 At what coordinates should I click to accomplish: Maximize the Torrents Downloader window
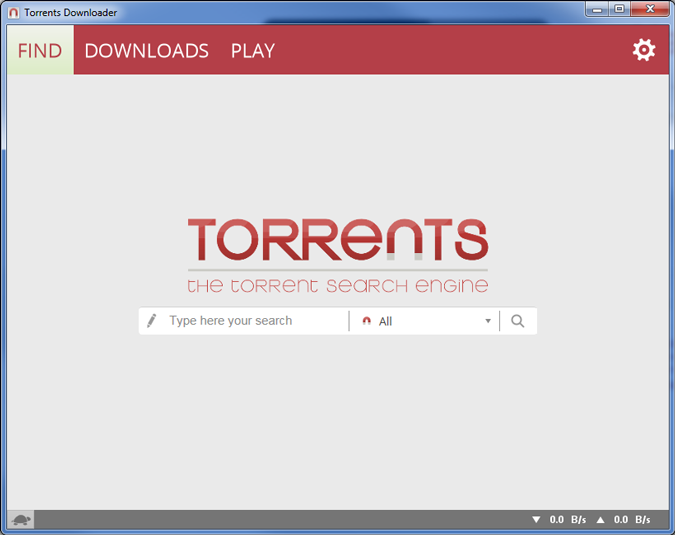click(x=619, y=10)
